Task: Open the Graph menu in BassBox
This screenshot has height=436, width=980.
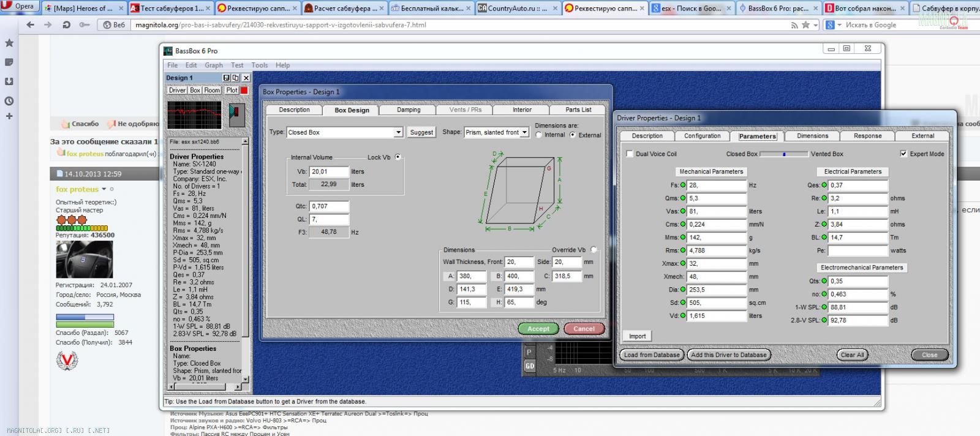Action: pos(214,65)
